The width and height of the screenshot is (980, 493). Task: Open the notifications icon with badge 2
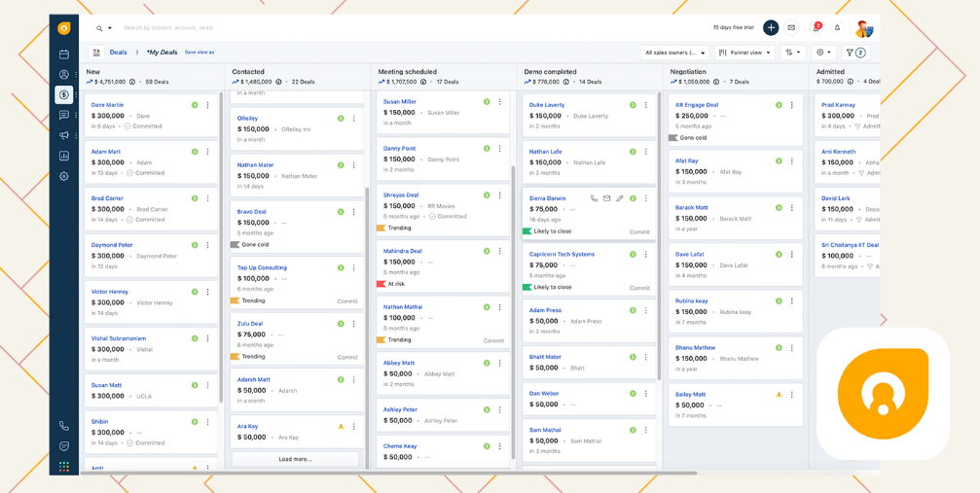816,27
